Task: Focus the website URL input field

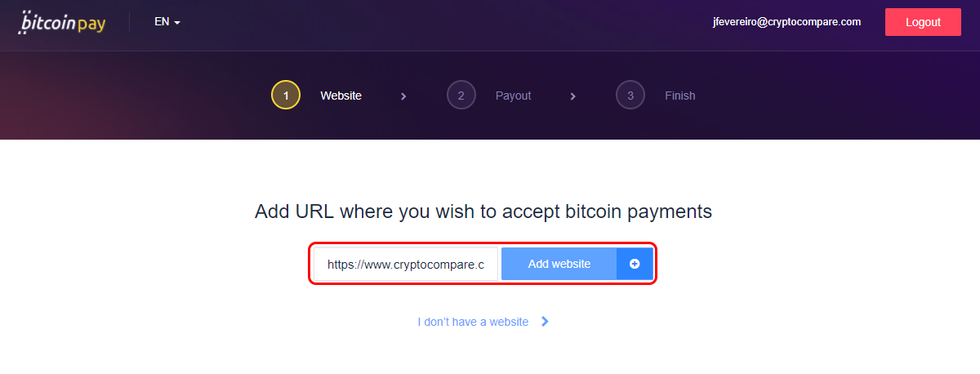Action: tap(406, 264)
